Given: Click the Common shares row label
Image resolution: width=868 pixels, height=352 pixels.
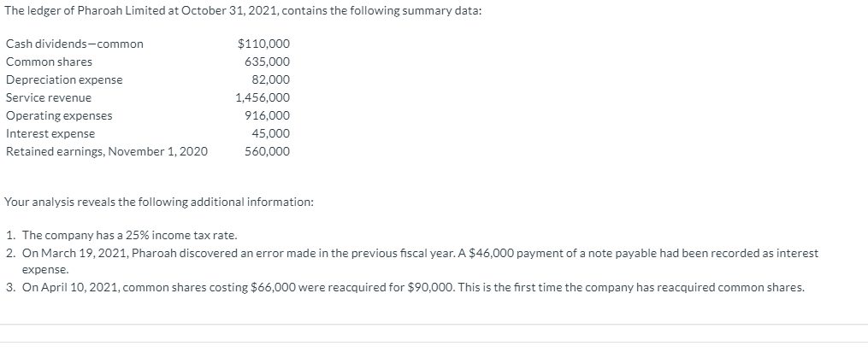Looking at the screenshot, I should [x=49, y=62].
